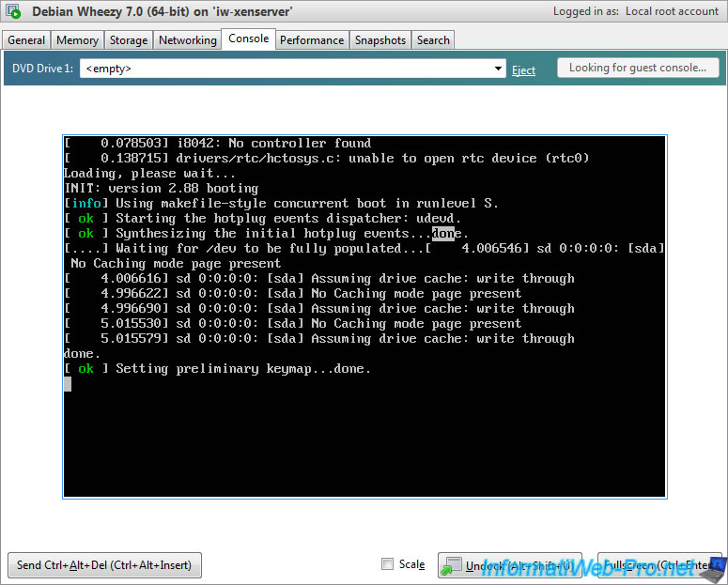Image resolution: width=728 pixels, height=585 pixels.
Task: Click Send Ctrl+Alt+Del button
Action: [x=104, y=565]
